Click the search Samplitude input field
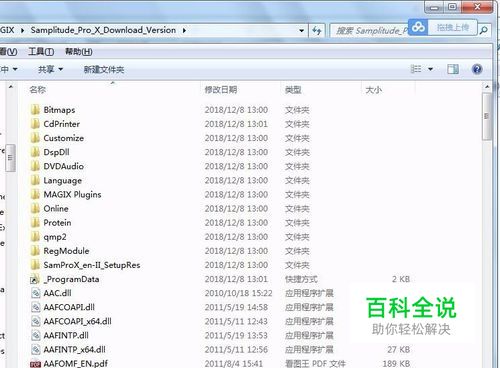Viewport: 500px width, 368px height. [370, 31]
